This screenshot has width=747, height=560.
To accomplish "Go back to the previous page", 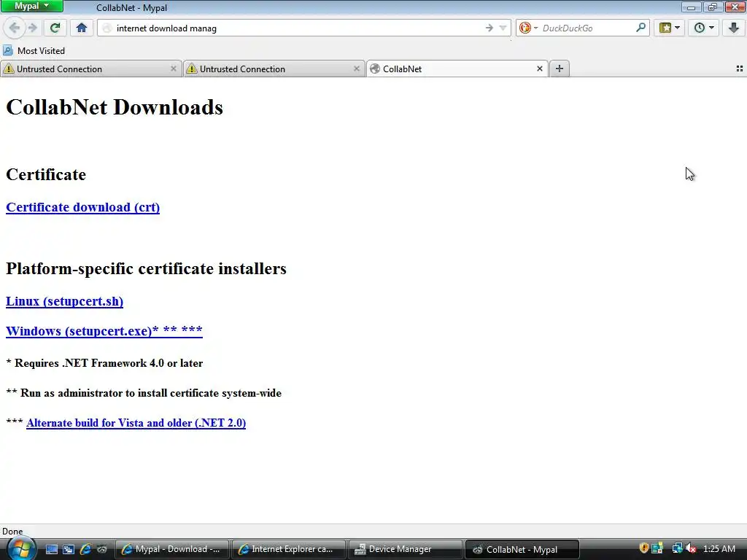I will point(15,28).
